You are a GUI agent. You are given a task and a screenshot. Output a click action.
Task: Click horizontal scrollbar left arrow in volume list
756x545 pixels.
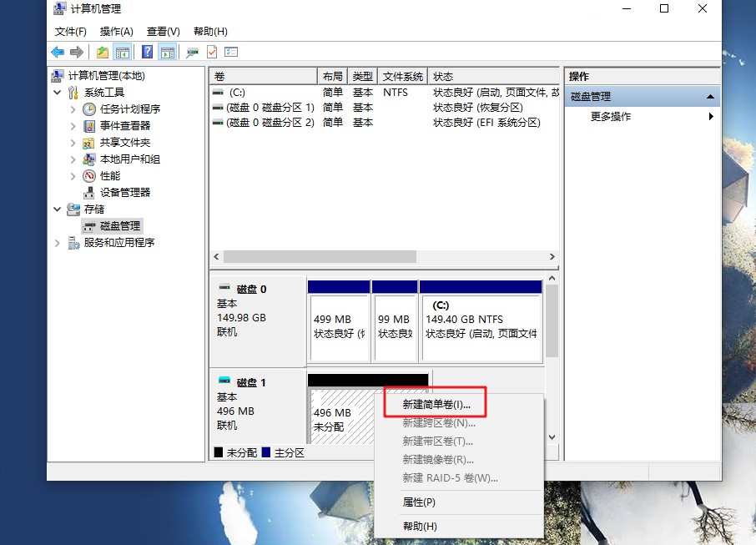[216, 256]
